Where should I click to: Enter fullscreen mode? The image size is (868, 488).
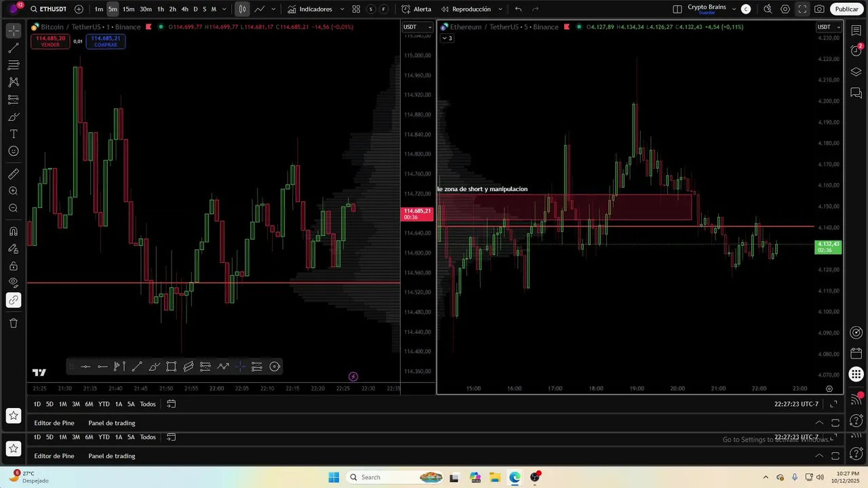point(802,9)
